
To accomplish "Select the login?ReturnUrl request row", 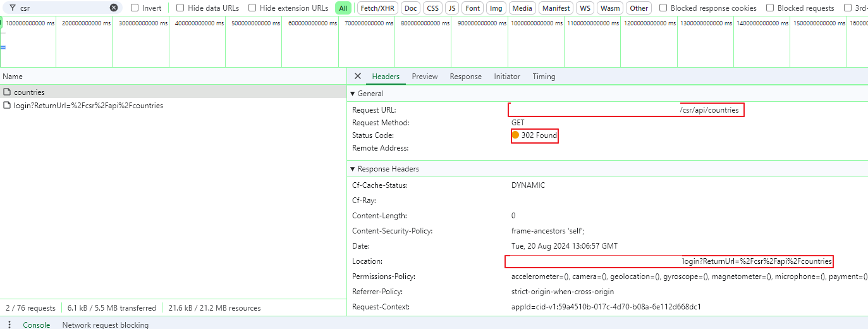I will click(x=173, y=106).
